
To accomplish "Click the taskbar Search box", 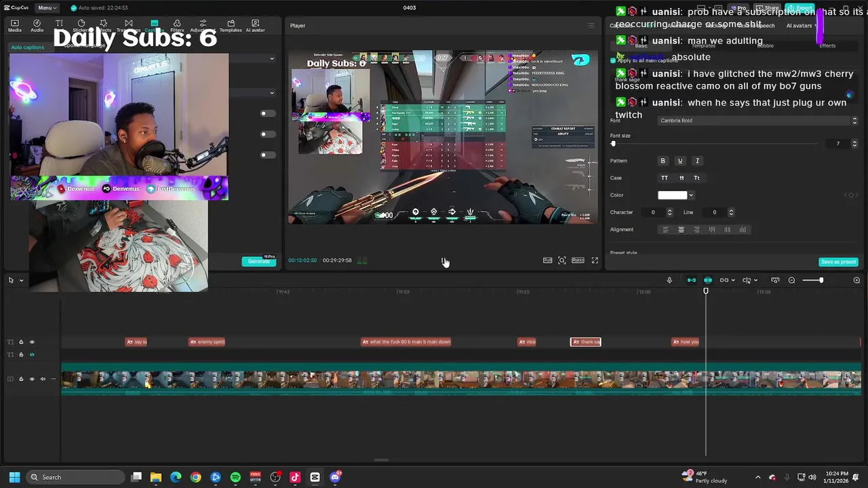I will pyautogui.click(x=76, y=477).
